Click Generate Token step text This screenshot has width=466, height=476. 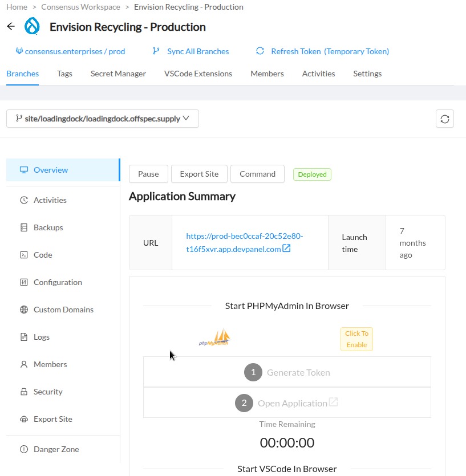pos(298,372)
